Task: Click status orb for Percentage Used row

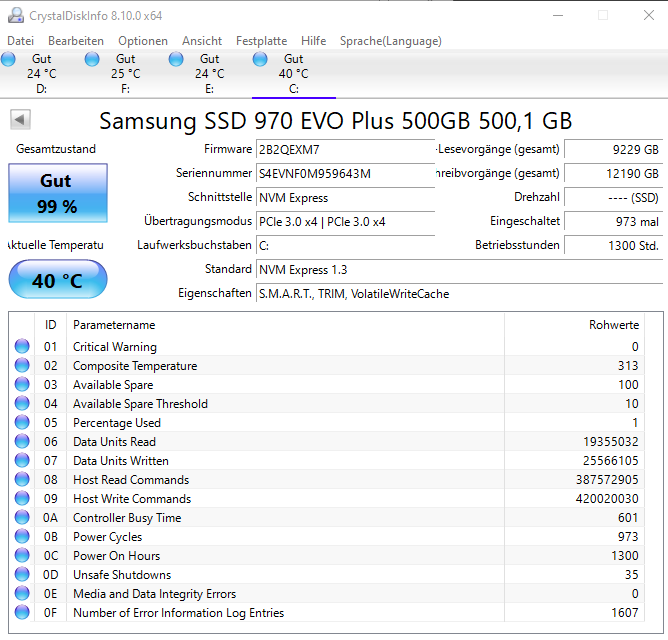Action: (x=22, y=422)
